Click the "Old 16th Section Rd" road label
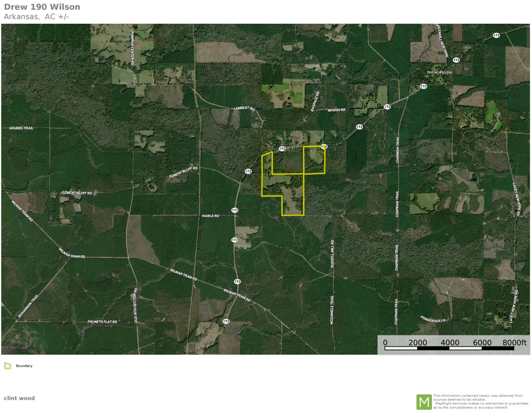 pos(136,305)
